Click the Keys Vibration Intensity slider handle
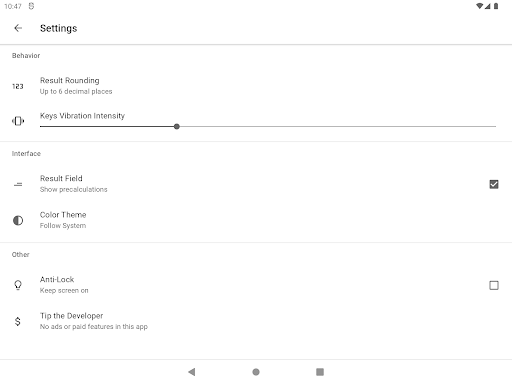The width and height of the screenshot is (512, 384). coord(177,127)
